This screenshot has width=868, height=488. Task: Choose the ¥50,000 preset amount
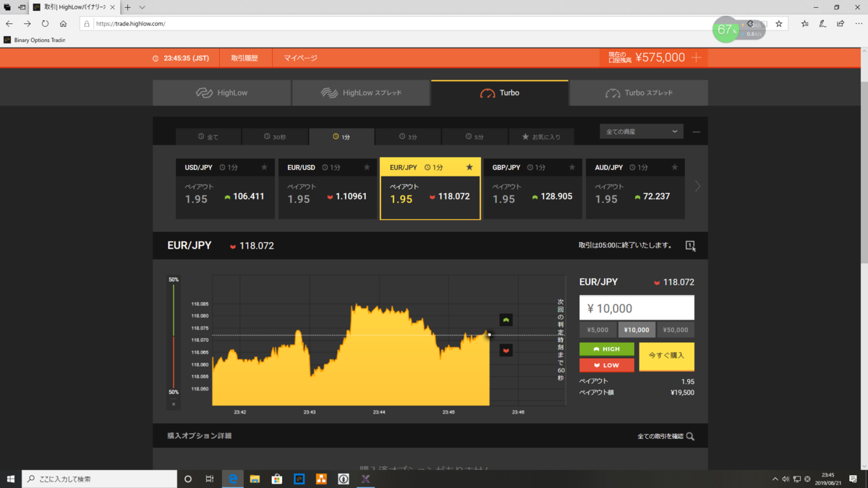point(675,330)
